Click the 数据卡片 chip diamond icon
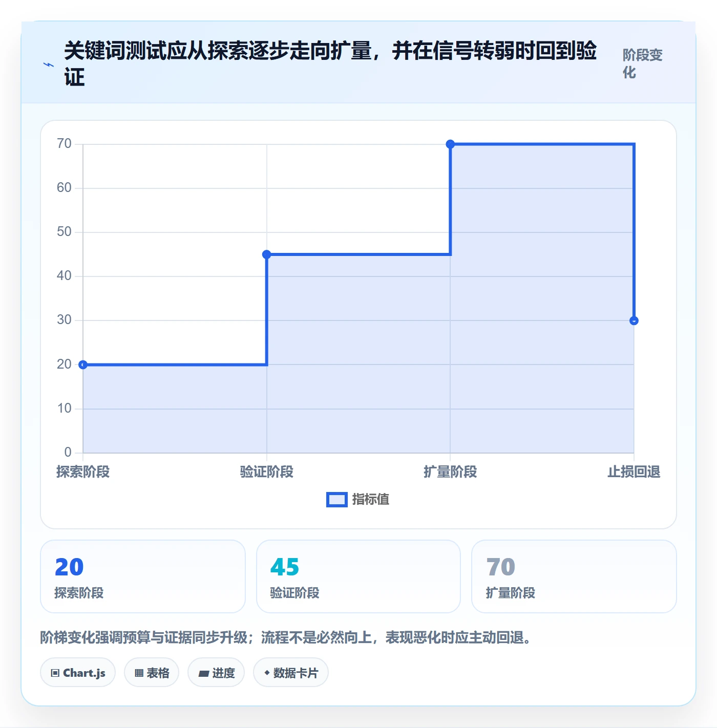Viewport: 717px width, 728px height. point(267,673)
